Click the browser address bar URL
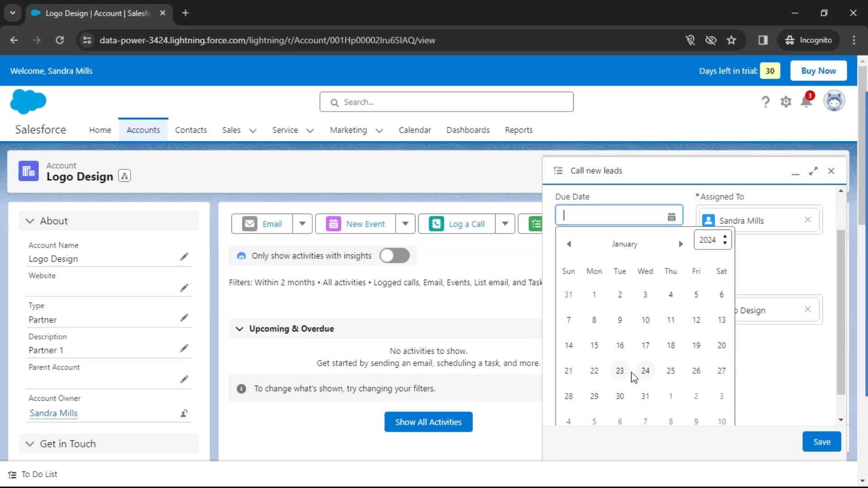The width and height of the screenshot is (868, 488). (267, 40)
